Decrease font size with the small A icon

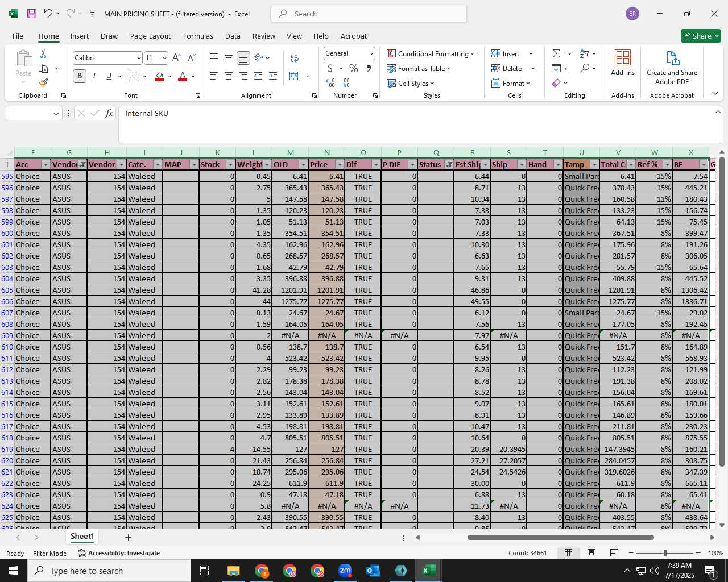pyautogui.click(x=191, y=58)
